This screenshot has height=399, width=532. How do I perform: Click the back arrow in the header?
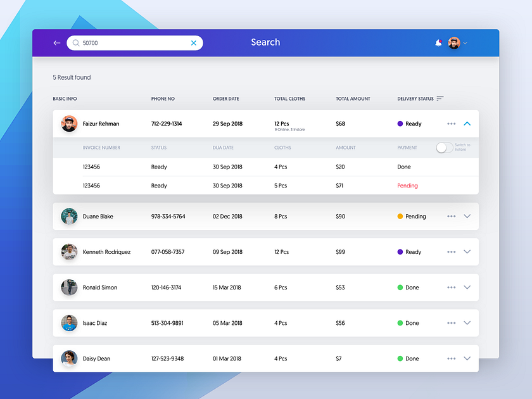pos(56,42)
